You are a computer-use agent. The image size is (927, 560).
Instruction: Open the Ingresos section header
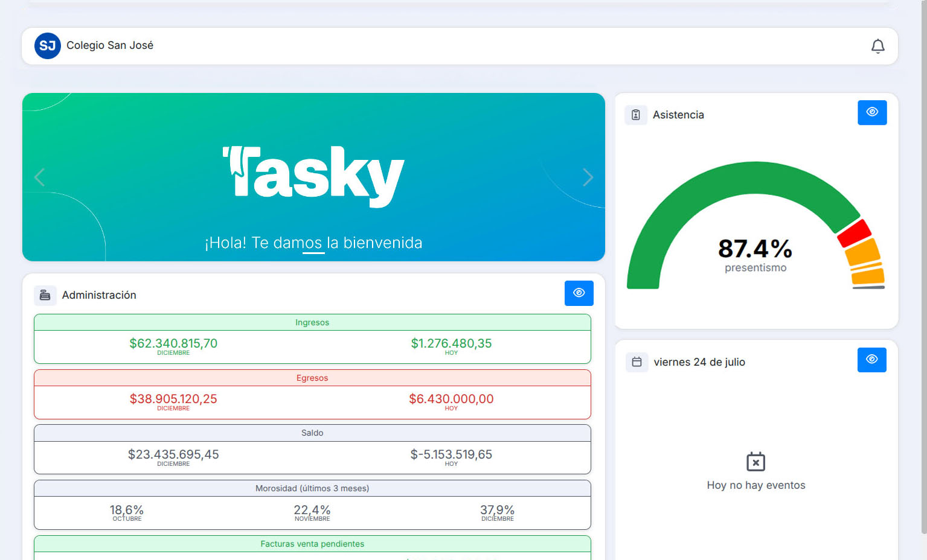click(312, 322)
